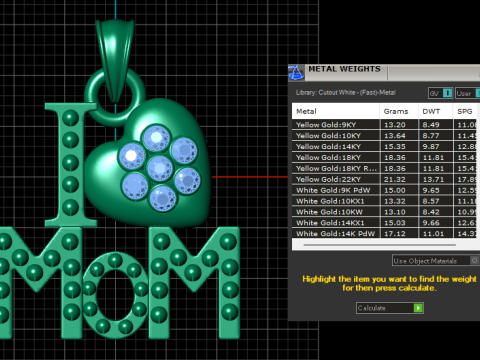Select the 'White Gold:10KW' row

[x=385, y=212]
